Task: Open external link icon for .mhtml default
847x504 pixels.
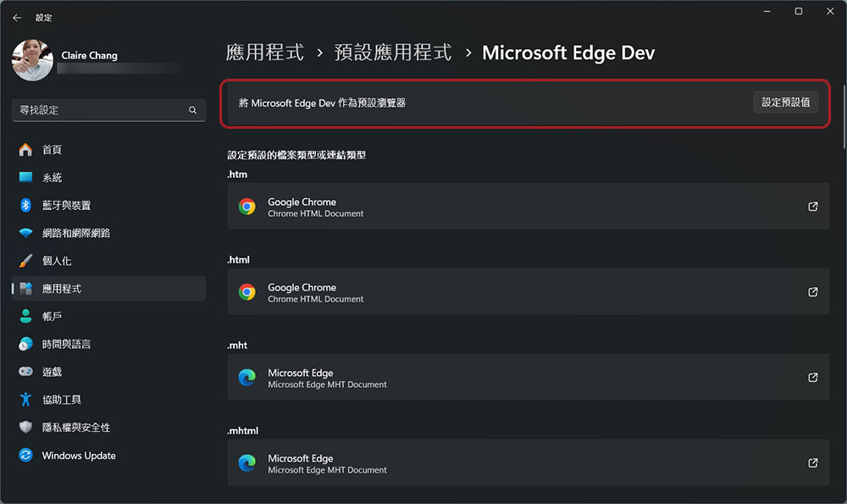Action: [x=812, y=463]
